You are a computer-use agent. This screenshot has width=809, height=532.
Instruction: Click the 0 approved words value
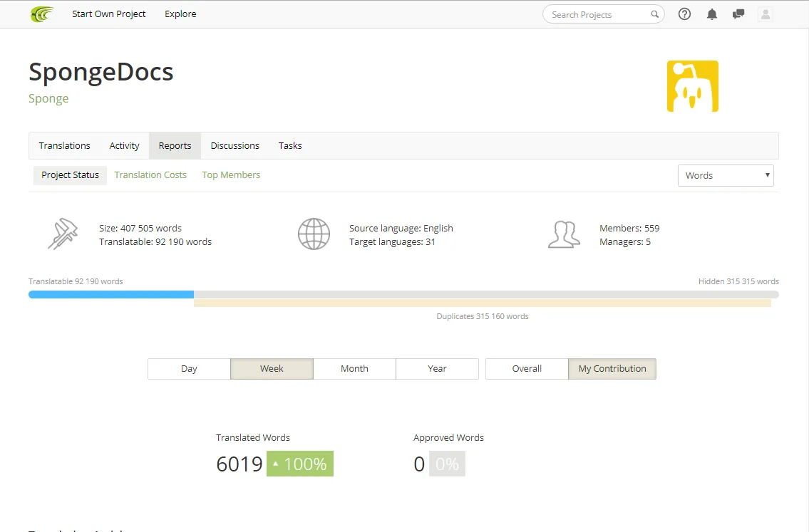click(x=419, y=464)
